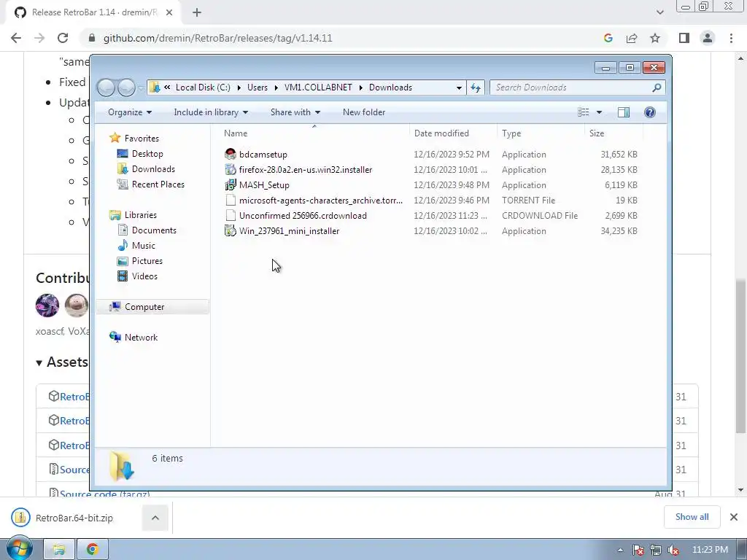
Task: Open Recent Places in sidebar
Action: 158,184
